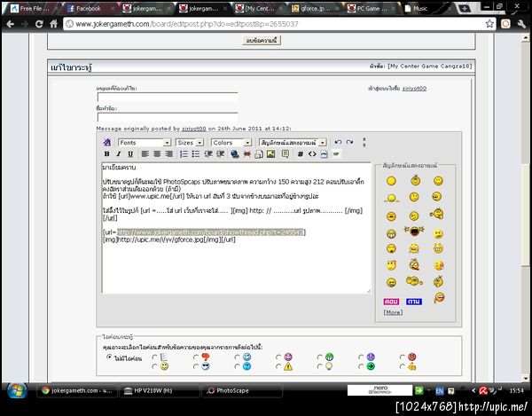Switch to the PC Game tab
Viewport: 532px width, 416px height.
click(x=371, y=9)
